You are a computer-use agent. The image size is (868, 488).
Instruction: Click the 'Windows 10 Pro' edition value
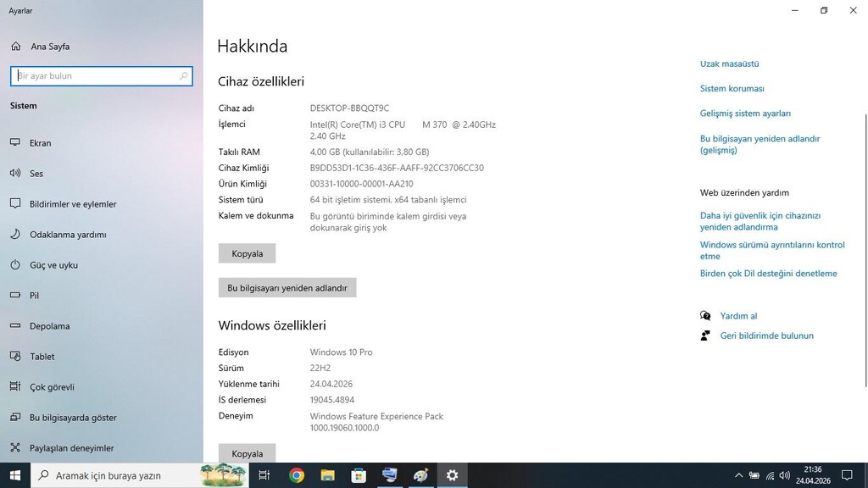pyautogui.click(x=341, y=352)
